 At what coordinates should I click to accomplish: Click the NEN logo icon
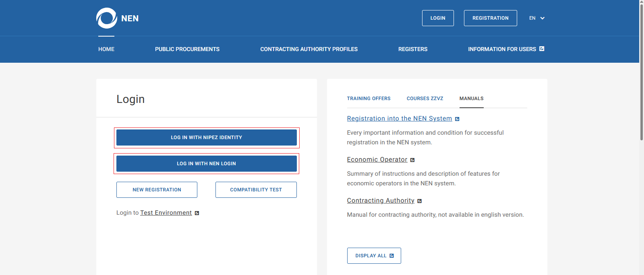107,18
